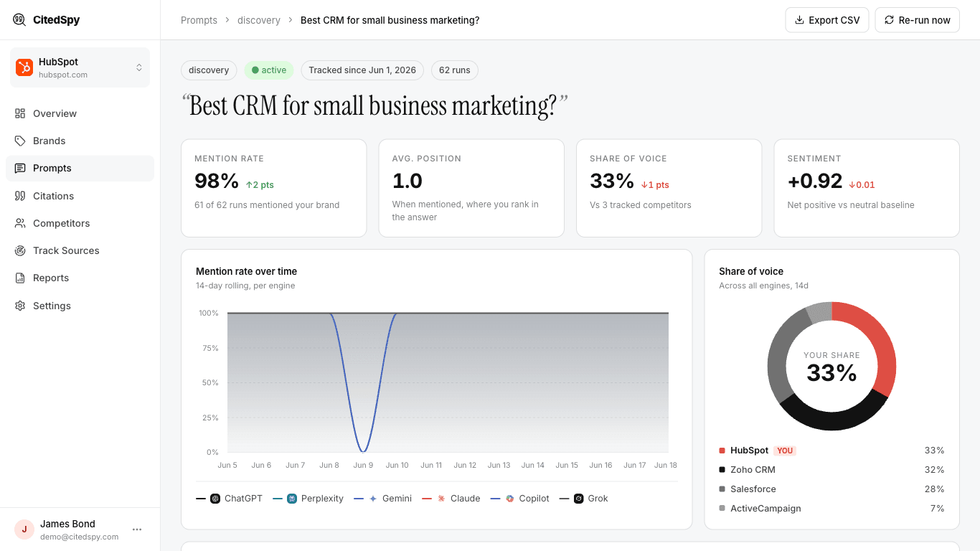Screen dimensions: 980x551
Task: Toggle Gemini series in chart legend
Action: 383,499
